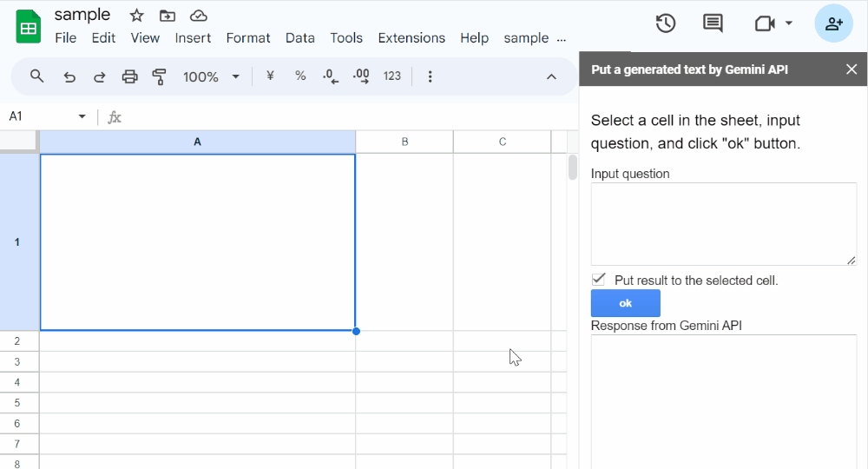The height and width of the screenshot is (469, 868).
Task: Select row 2 header
Action: pyautogui.click(x=17, y=341)
